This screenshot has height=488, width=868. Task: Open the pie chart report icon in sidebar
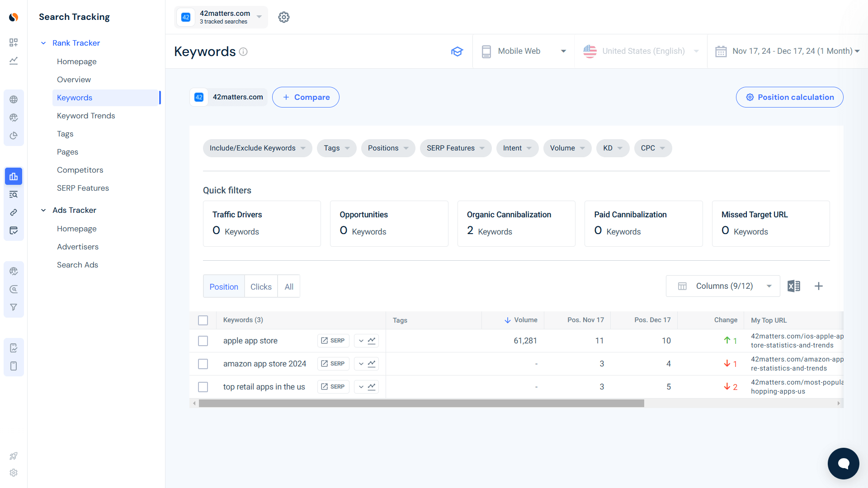[14, 136]
